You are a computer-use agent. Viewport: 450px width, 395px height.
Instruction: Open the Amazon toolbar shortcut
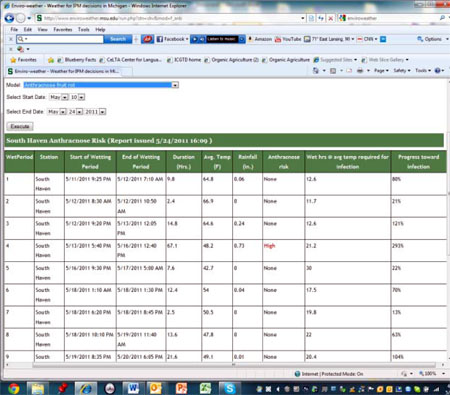[259, 39]
